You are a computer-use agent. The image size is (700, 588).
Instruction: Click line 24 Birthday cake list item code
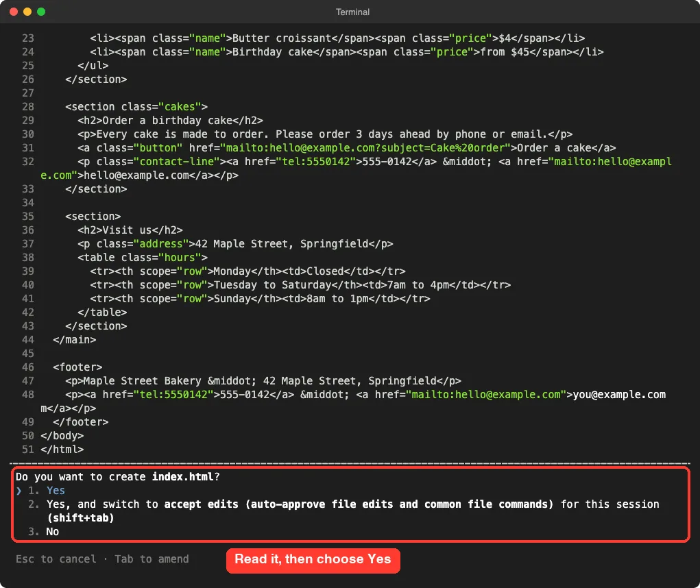(x=347, y=52)
